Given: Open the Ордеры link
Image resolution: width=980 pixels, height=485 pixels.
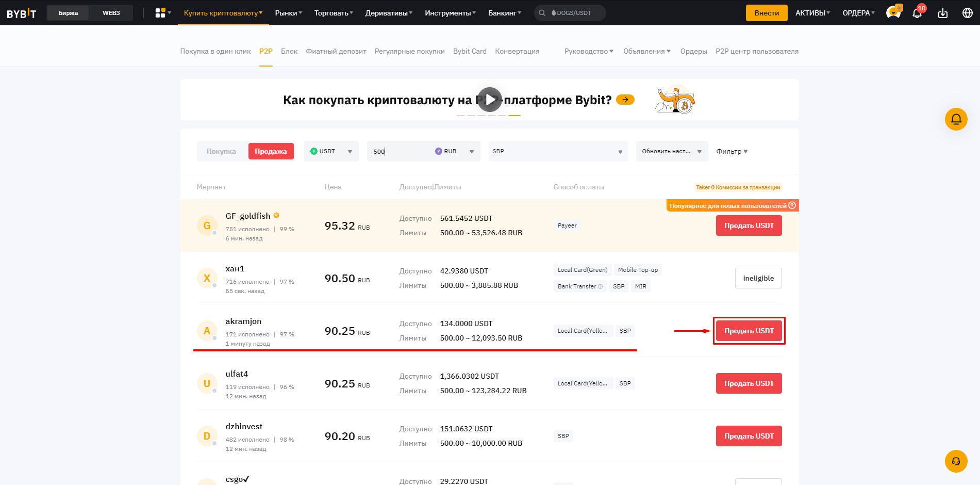Looking at the screenshot, I should (x=693, y=51).
